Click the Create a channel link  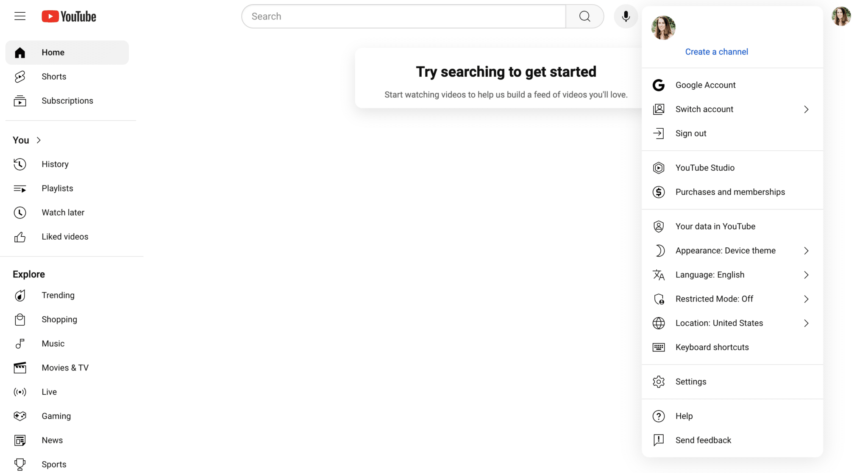716,51
